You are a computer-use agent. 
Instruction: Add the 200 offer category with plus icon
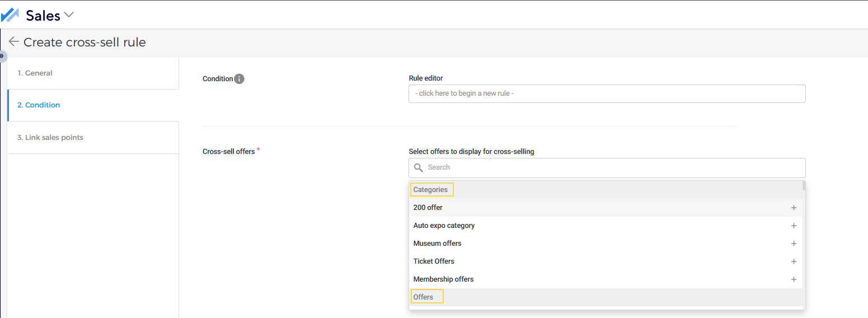click(793, 208)
